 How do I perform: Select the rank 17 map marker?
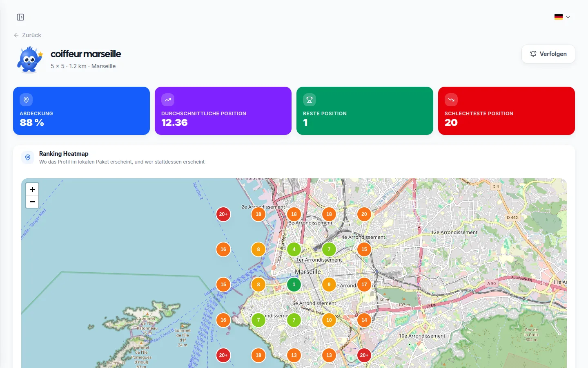tap(364, 285)
